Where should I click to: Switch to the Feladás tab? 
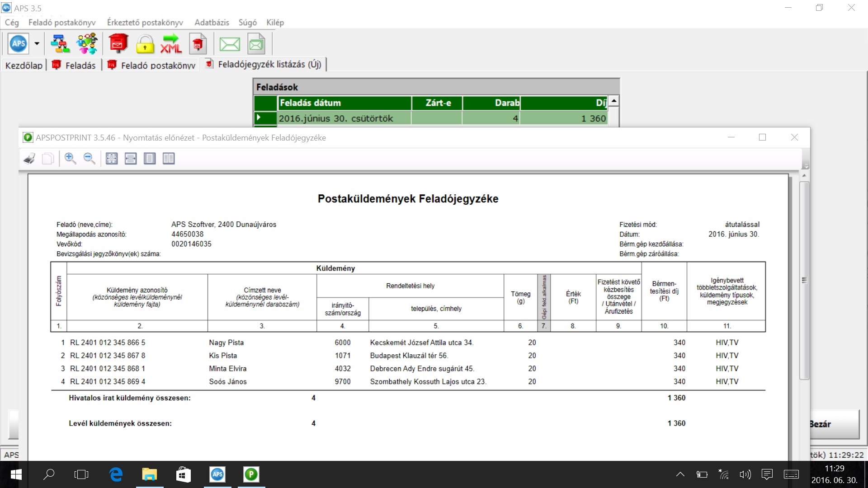(75, 65)
